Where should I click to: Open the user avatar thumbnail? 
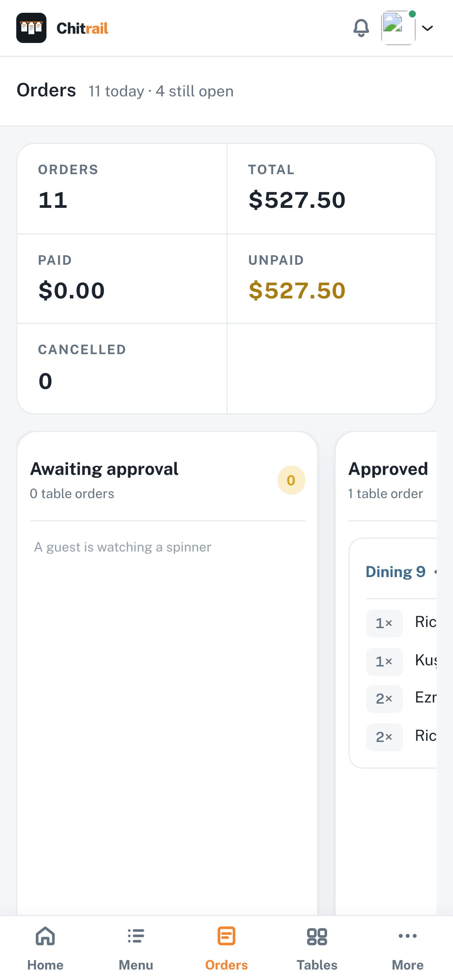398,28
